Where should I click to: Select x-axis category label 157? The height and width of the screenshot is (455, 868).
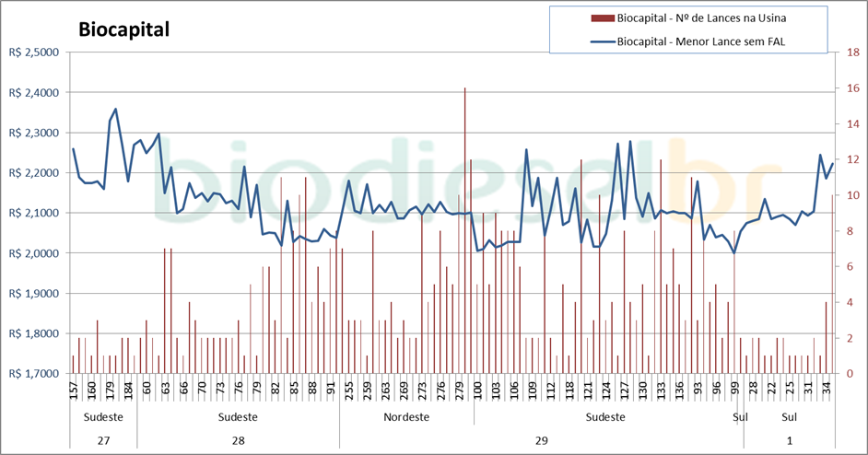tap(74, 391)
